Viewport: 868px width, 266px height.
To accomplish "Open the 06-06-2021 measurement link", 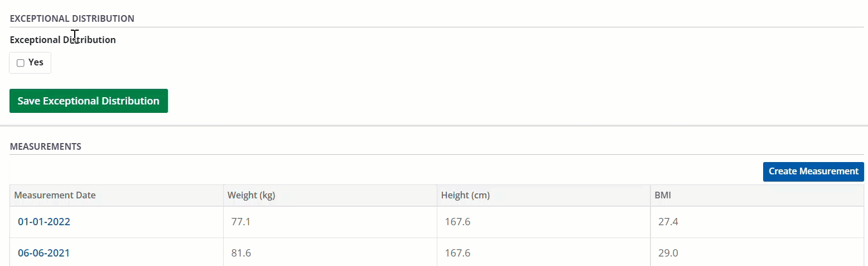I will click(x=44, y=253).
